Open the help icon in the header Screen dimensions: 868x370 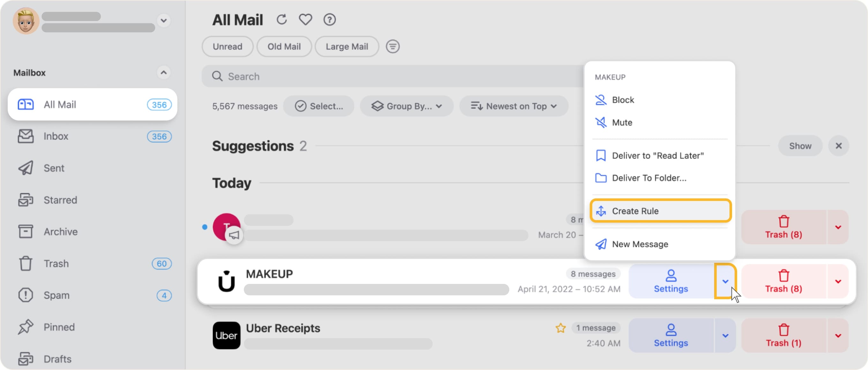pos(330,19)
